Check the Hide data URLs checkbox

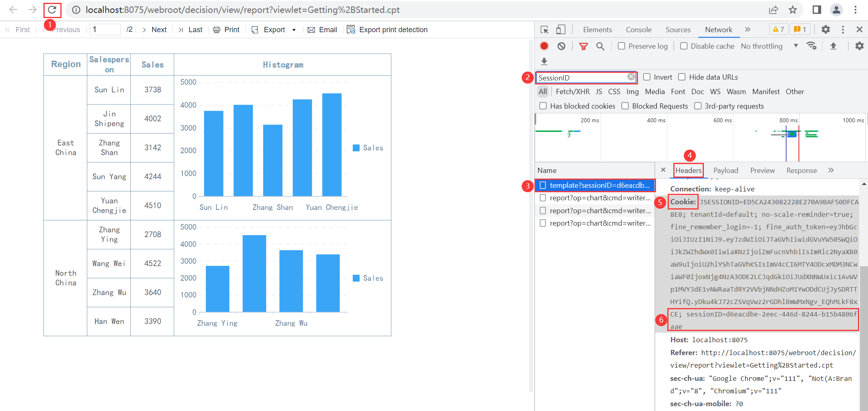pyautogui.click(x=682, y=77)
